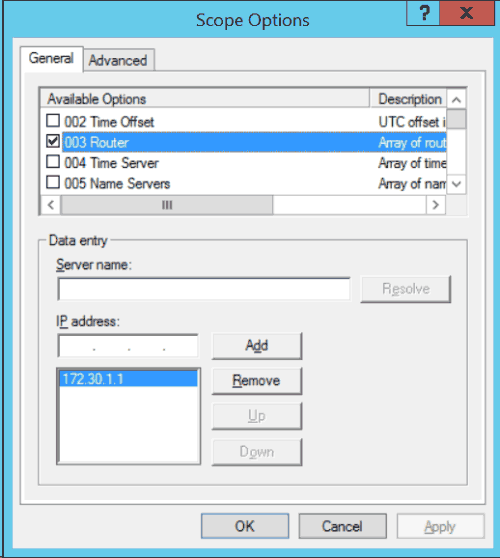Check the 004 Time Server option
The width and height of the screenshot is (500, 558).
click(53, 162)
